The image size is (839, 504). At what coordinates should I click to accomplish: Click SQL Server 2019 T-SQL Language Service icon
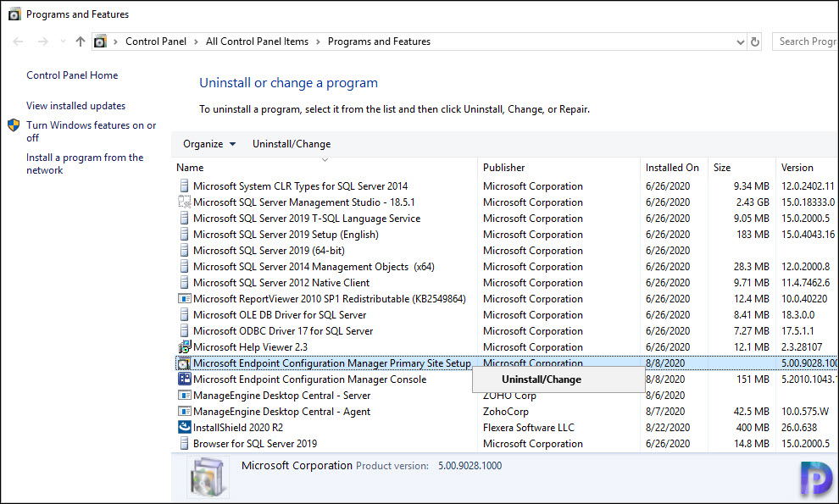point(184,219)
